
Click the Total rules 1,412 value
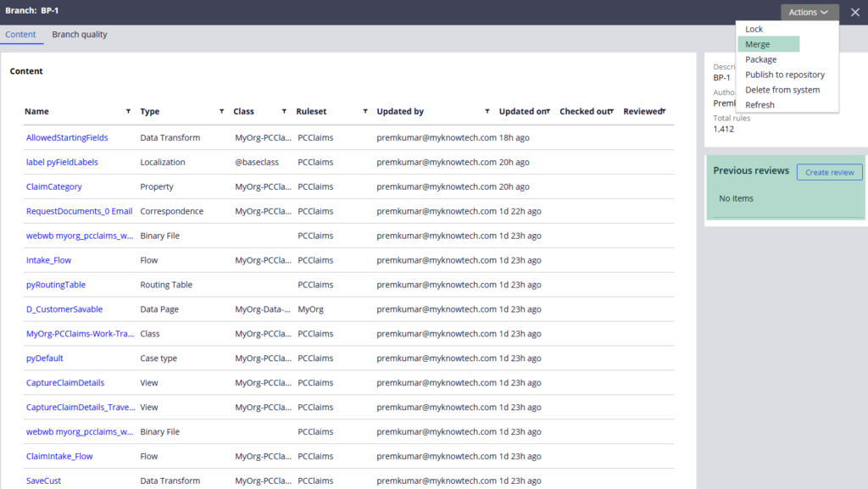coord(724,129)
